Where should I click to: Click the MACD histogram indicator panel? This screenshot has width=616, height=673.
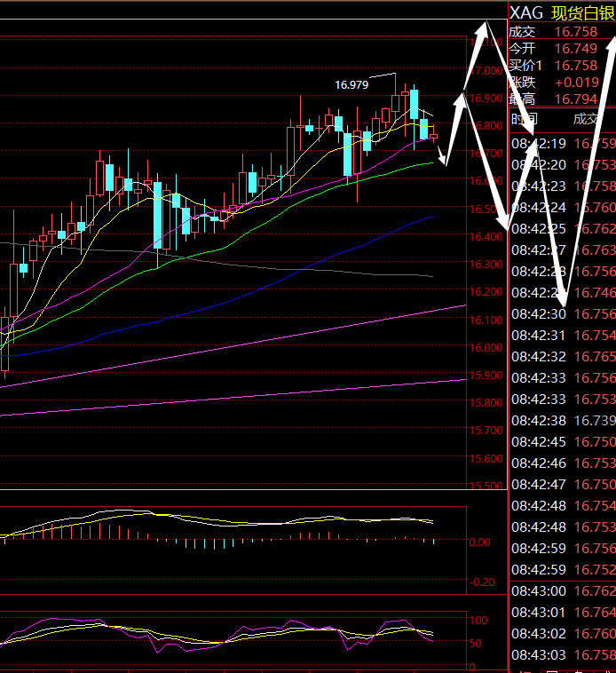point(233,550)
